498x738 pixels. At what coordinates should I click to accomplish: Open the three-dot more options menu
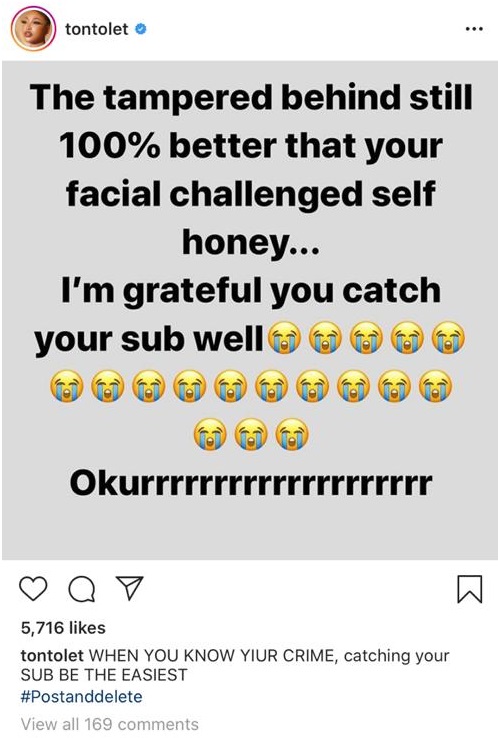474,29
